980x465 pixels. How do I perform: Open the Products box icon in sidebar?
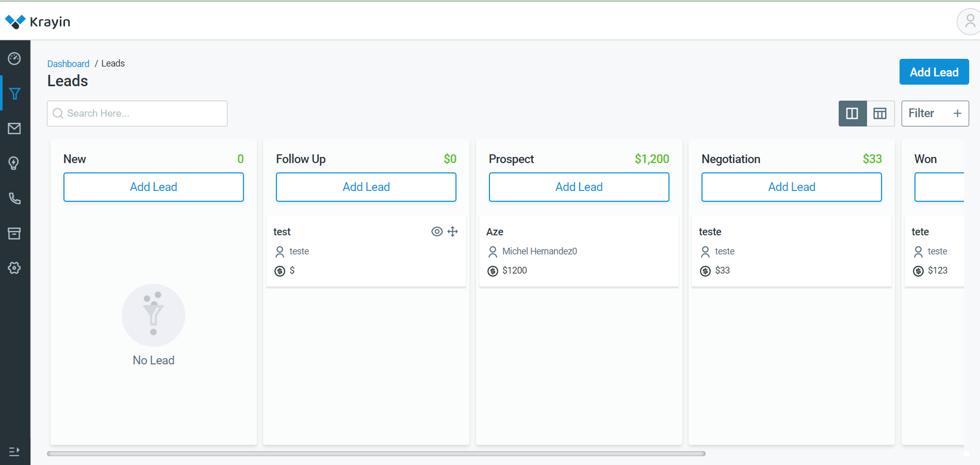(14, 233)
